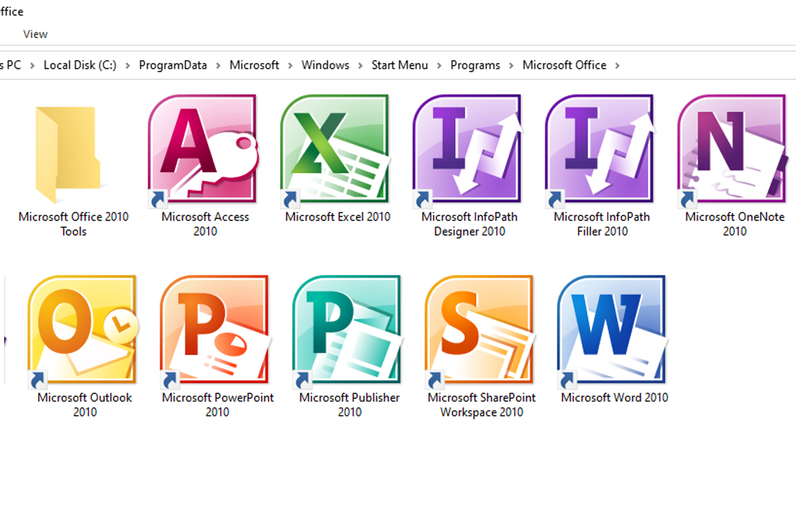Select the Microsoft Word 2010 icon

pos(613,331)
